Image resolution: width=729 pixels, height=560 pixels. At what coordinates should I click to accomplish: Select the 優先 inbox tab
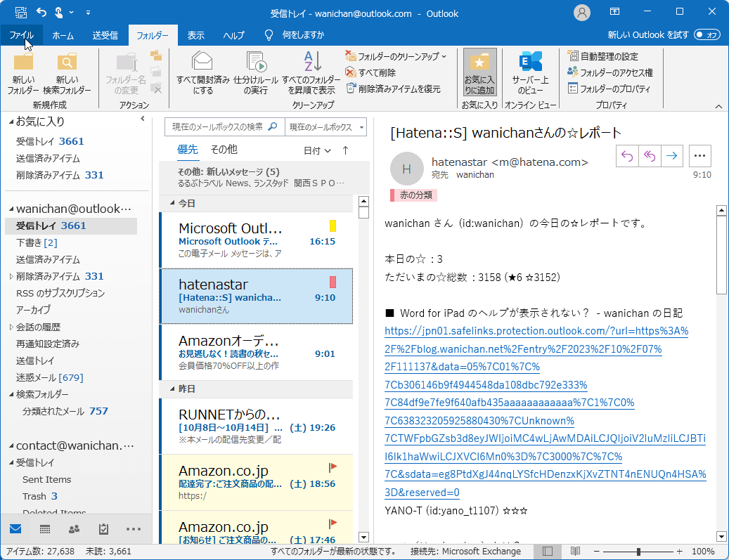pos(188,150)
